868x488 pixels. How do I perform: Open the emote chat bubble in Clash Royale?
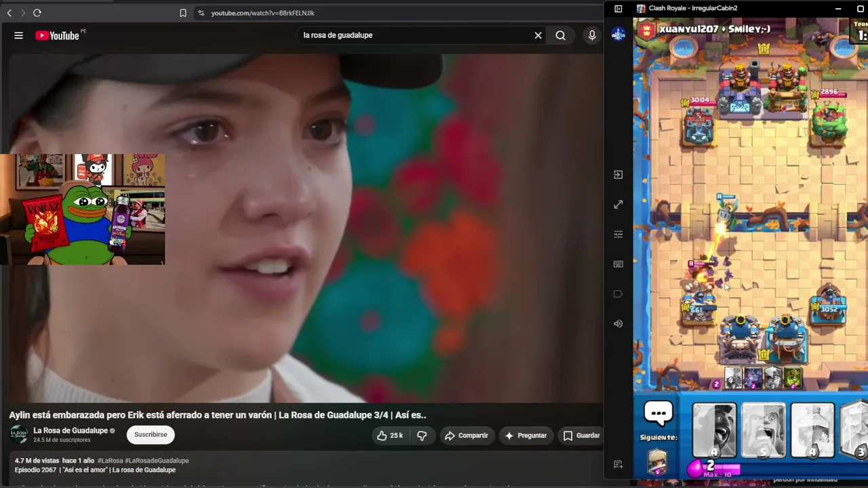pyautogui.click(x=658, y=413)
